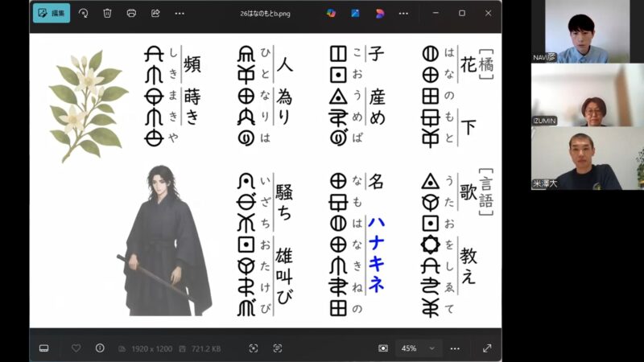644x362 pixels.
Task: Open the blue Designer icon
Action: click(355, 14)
